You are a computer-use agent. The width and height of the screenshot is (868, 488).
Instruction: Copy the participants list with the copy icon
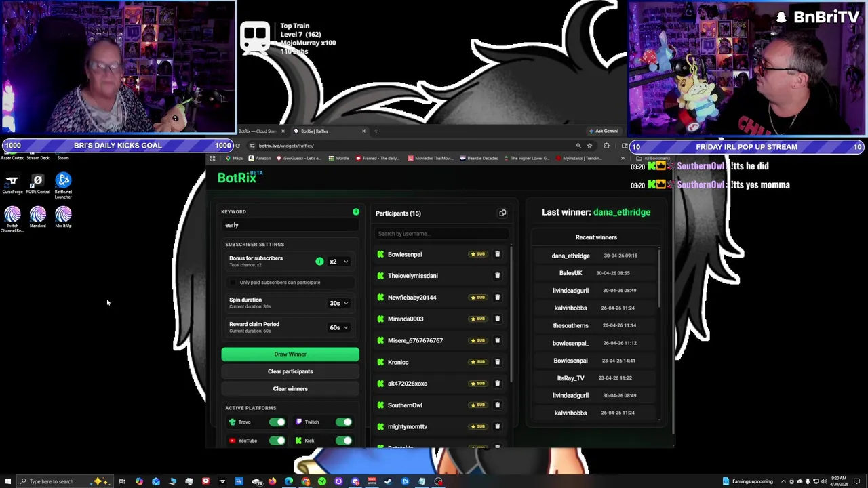pos(502,213)
